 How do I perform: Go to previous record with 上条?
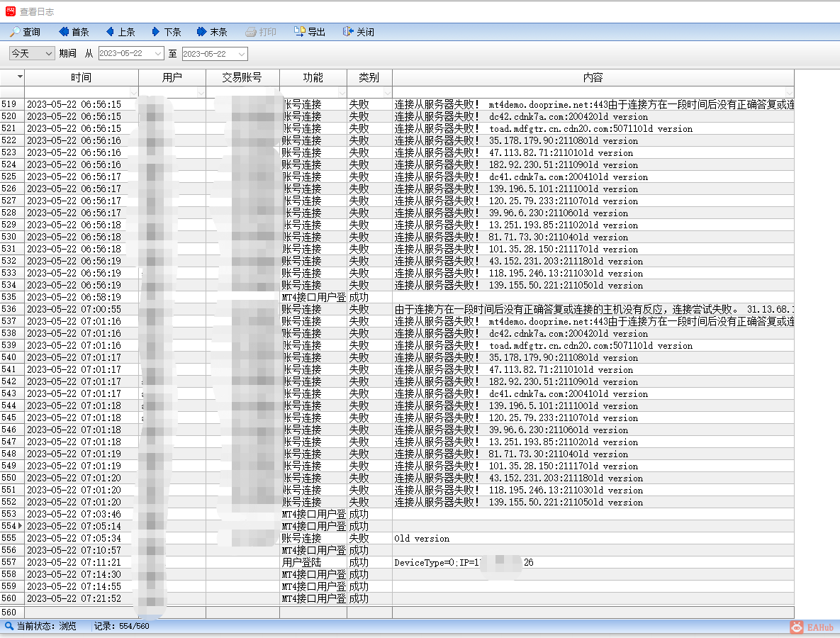point(120,32)
